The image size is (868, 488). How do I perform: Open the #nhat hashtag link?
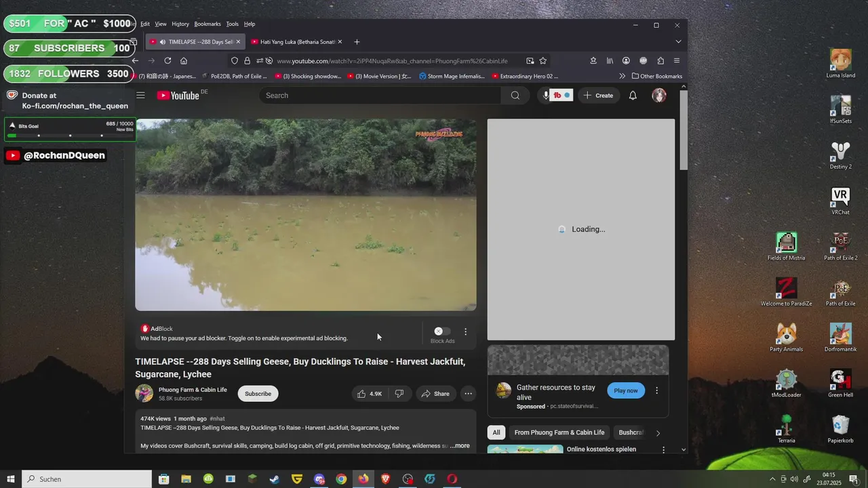click(x=217, y=419)
